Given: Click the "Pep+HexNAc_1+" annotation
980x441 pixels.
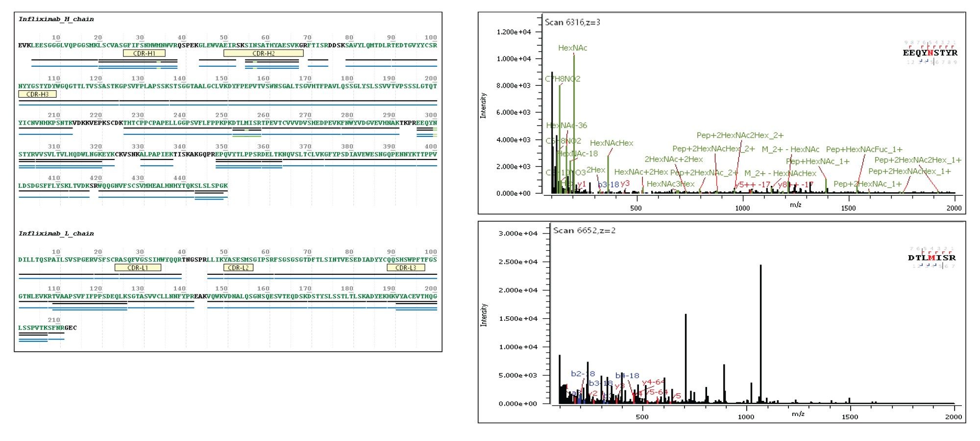Looking at the screenshot, I should pos(818,161).
